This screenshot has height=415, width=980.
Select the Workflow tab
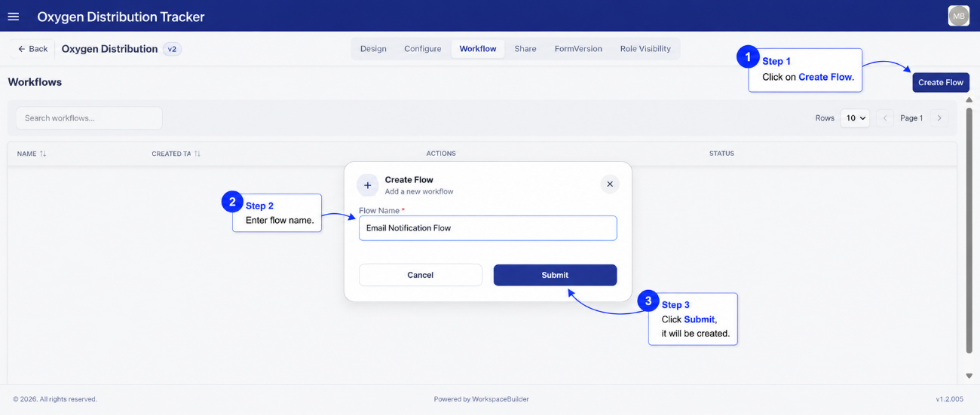point(478,49)
